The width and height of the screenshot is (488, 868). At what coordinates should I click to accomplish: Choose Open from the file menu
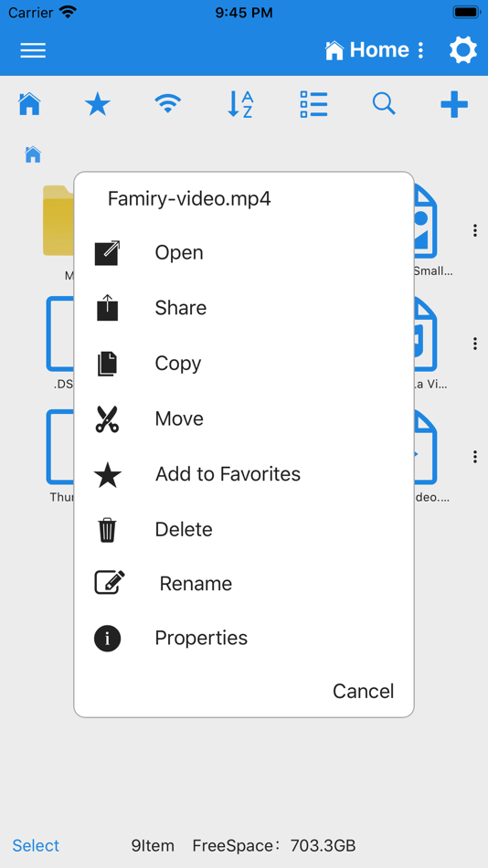244,253
